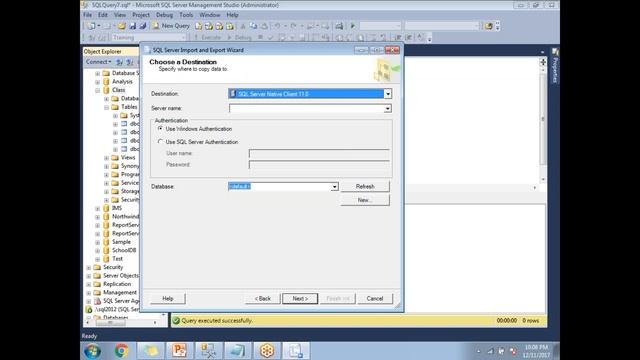This screenshot has width=640, height=360.
Task: Open the Server name dropdown arrow
Action: point(387,109)
